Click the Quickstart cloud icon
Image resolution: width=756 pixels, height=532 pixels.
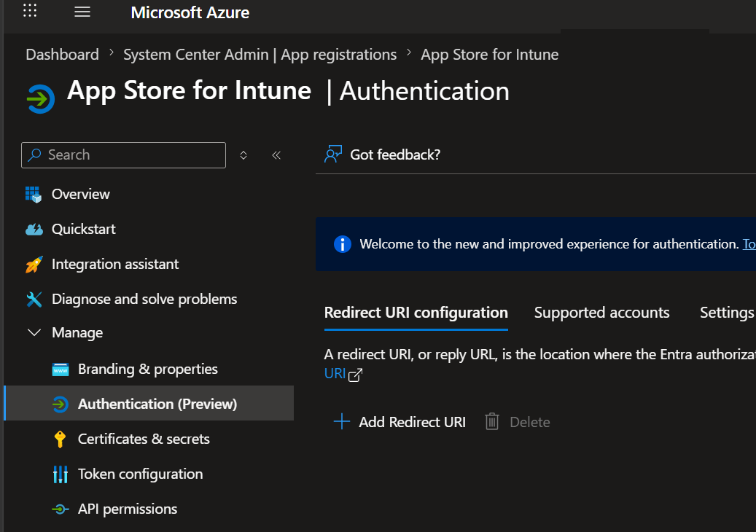pos(34,230)
